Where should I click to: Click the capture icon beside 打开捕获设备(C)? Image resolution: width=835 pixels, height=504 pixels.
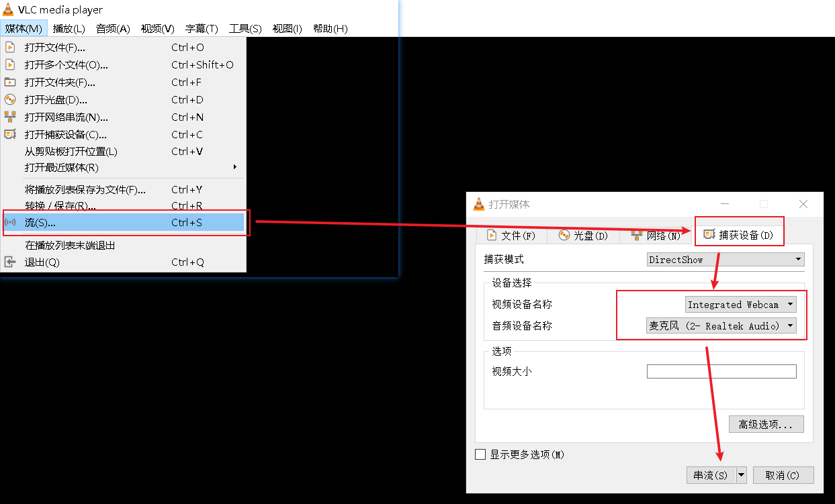click(11, 134)
